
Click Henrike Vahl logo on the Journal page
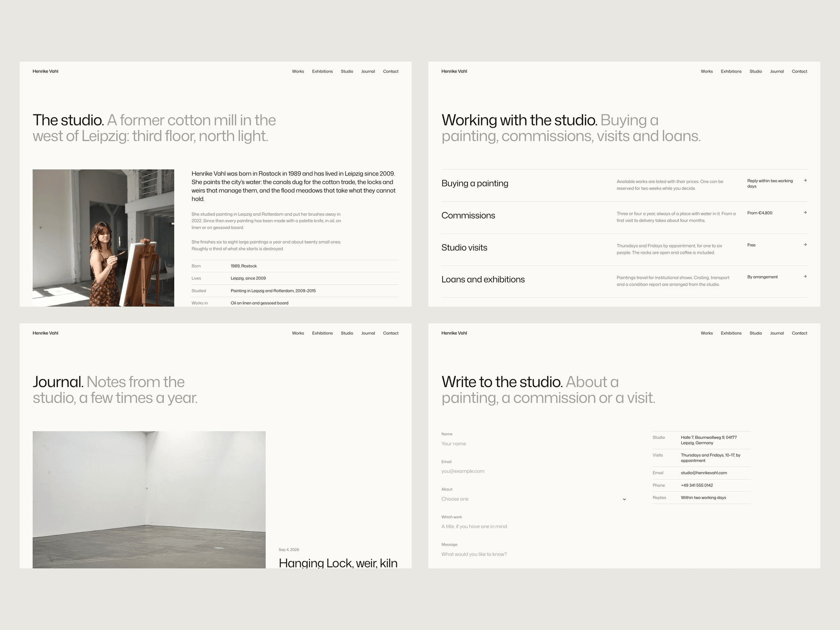[x=45, y=333]
